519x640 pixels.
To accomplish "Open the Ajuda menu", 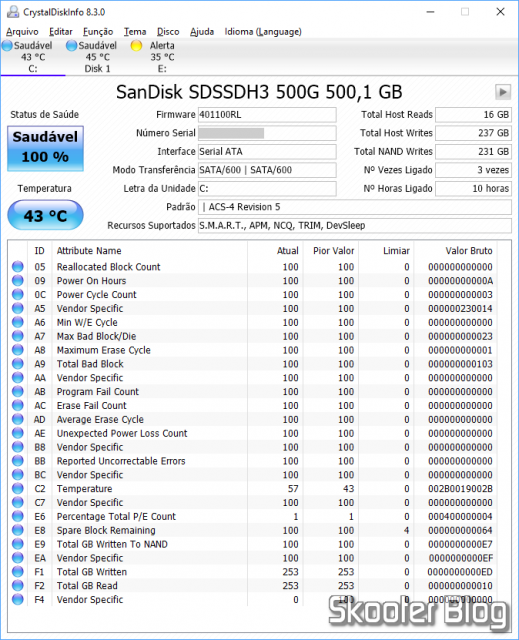I will click(202, 31).
